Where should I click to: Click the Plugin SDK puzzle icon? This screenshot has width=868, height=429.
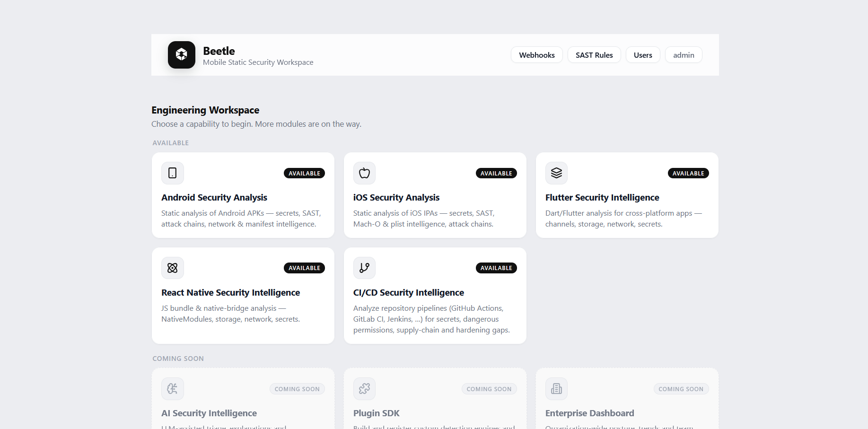pos(364,389)
